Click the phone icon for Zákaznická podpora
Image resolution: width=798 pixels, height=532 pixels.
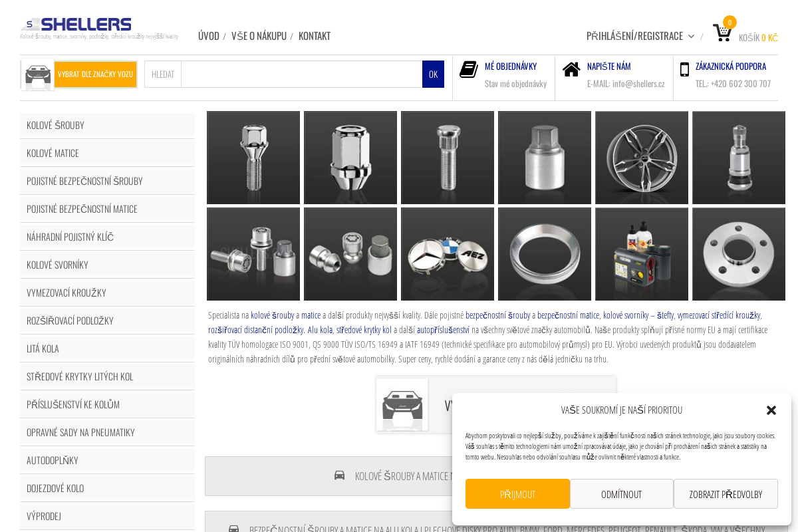(684, 69)
